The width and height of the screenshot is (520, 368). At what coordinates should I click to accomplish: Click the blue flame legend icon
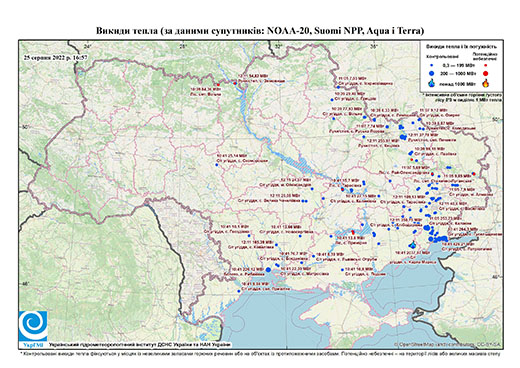[x=432, y=83]
